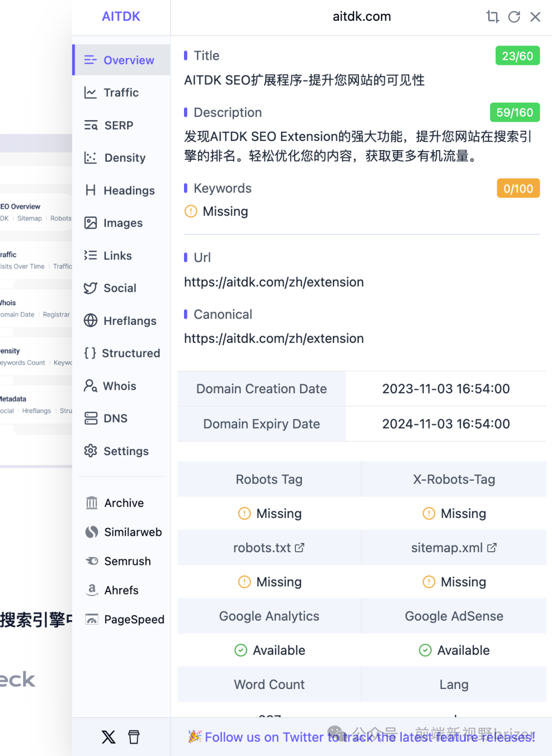Click the Domain Creation Date cell

(262, 389)
